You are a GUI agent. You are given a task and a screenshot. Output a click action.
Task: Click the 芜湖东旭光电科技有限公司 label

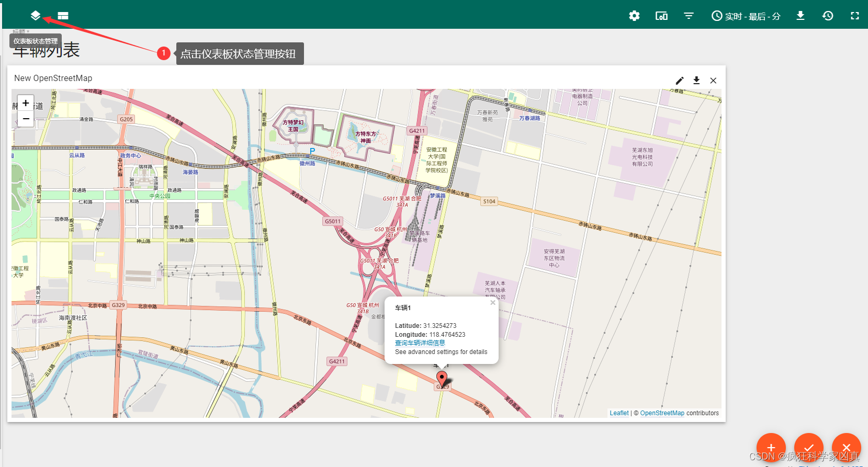(642, 157)
